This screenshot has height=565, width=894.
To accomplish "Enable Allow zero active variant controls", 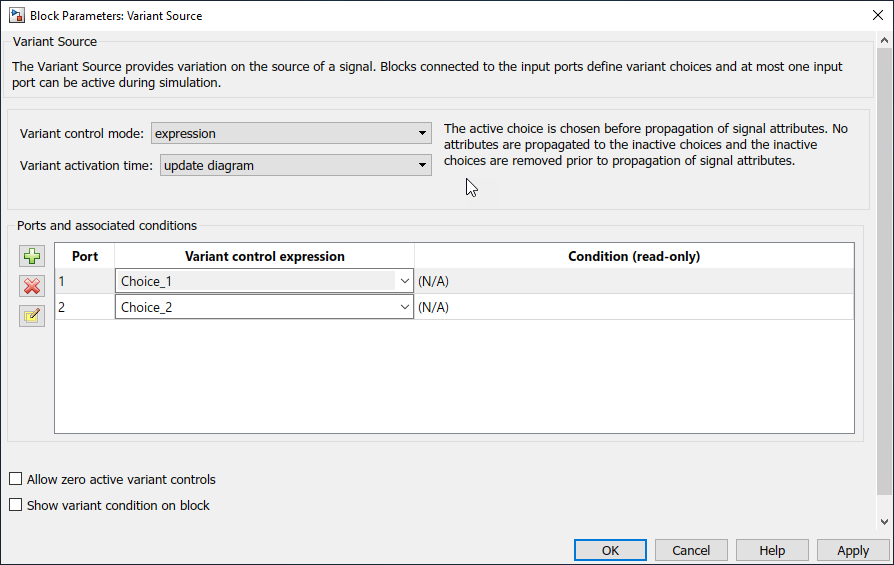I will [x=15, y=480].
